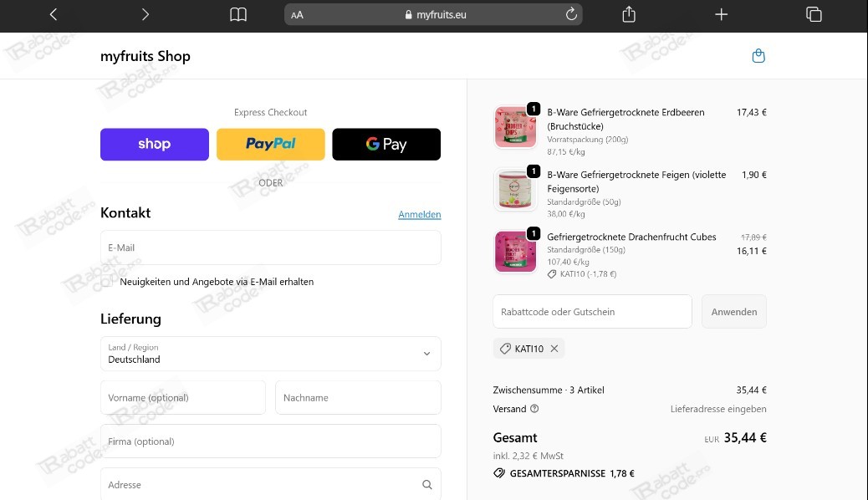The height and width of the screenshot is (500, 868).
Task: Focus the Nachname field
Action: 358,397
